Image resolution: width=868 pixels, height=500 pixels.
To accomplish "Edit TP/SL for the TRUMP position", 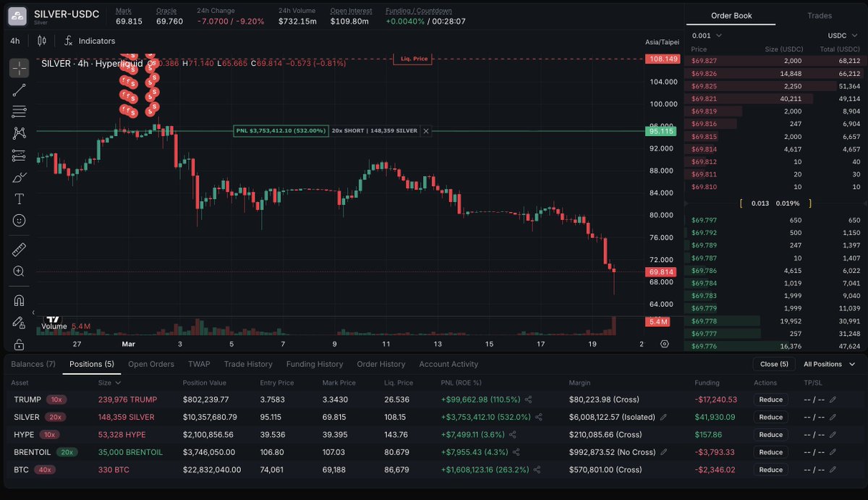I will 833,399.
